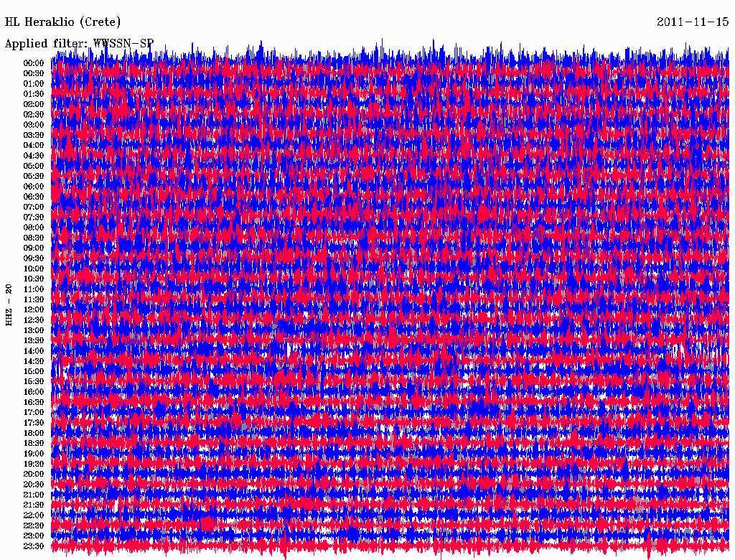
Task: Select the 21:00 time label
Action: [34, 495]
